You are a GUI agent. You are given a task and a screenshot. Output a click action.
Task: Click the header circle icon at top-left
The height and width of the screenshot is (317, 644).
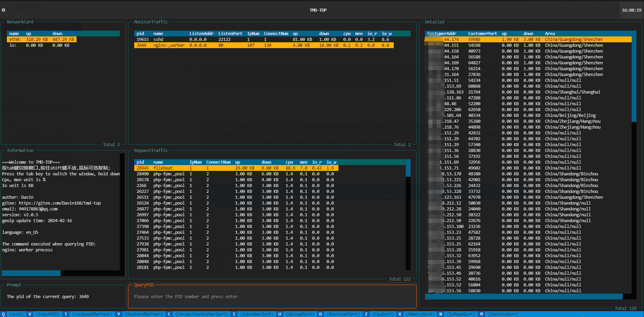tap(3, 10)
